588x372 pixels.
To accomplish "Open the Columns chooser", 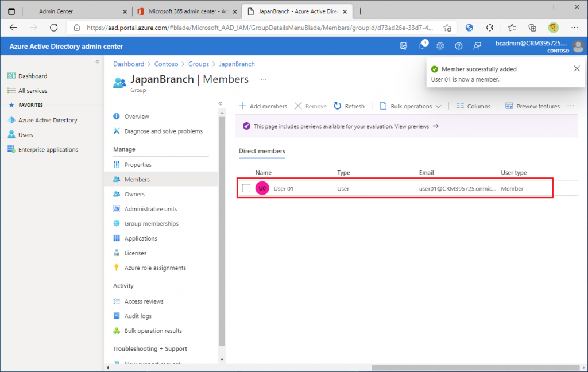I will pos(473,106).
